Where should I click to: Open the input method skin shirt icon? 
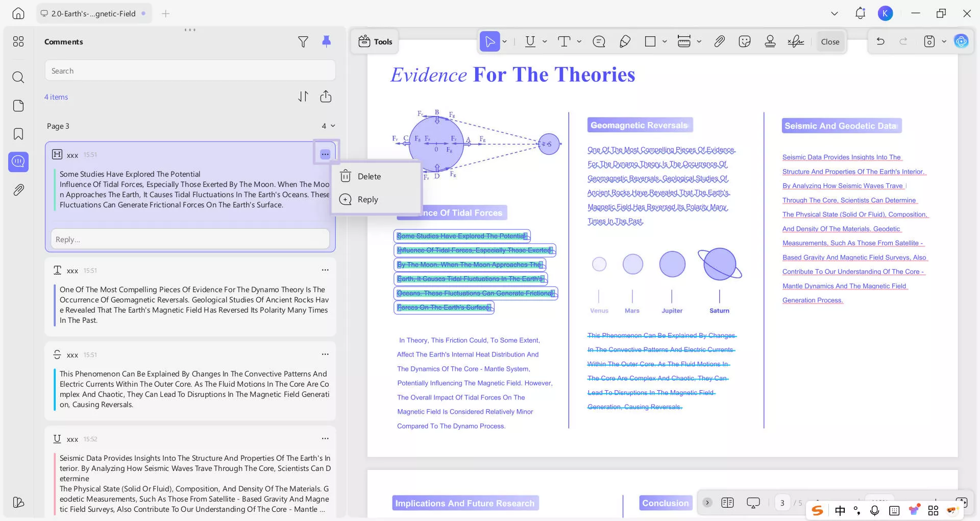point(914,510)
